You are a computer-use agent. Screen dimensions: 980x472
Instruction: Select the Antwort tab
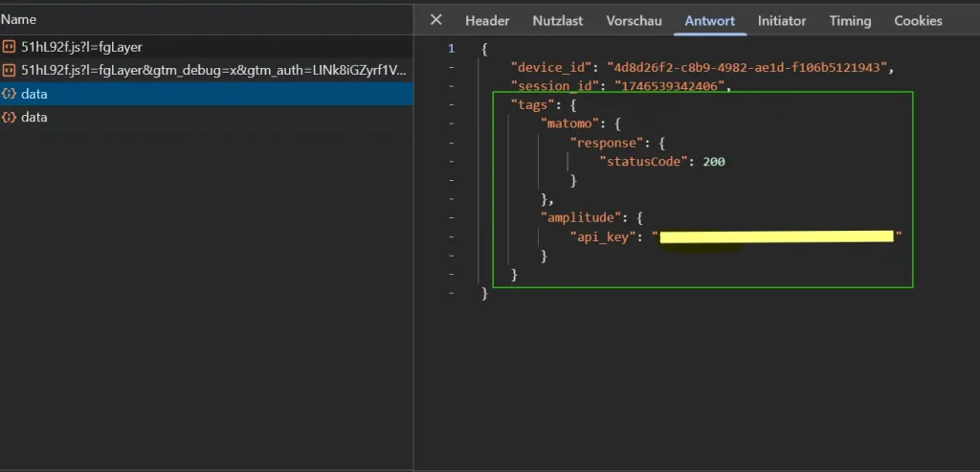(x=710, y=21)
